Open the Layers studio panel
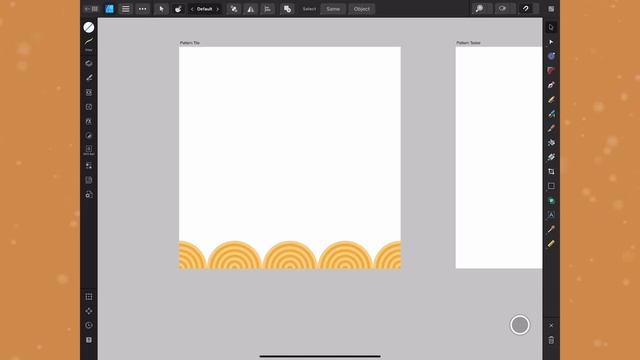This screenshot has width=640, height=360. pyautogui.click(x=89, y=63)
